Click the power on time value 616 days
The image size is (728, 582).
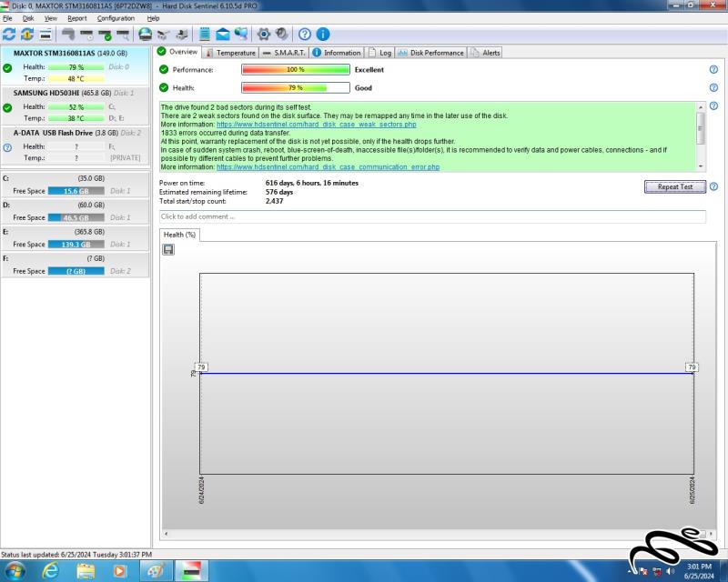311,183
